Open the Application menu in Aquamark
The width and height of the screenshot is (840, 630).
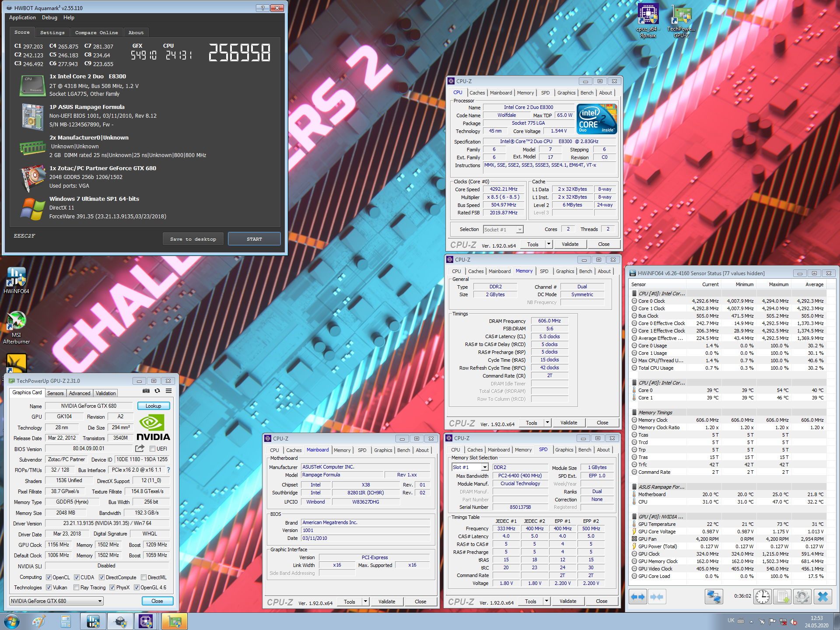pyautogui.click(x=22, y=17)
